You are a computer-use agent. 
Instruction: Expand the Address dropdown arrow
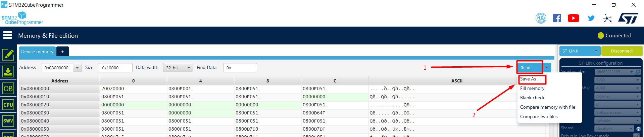click(77, 68)
